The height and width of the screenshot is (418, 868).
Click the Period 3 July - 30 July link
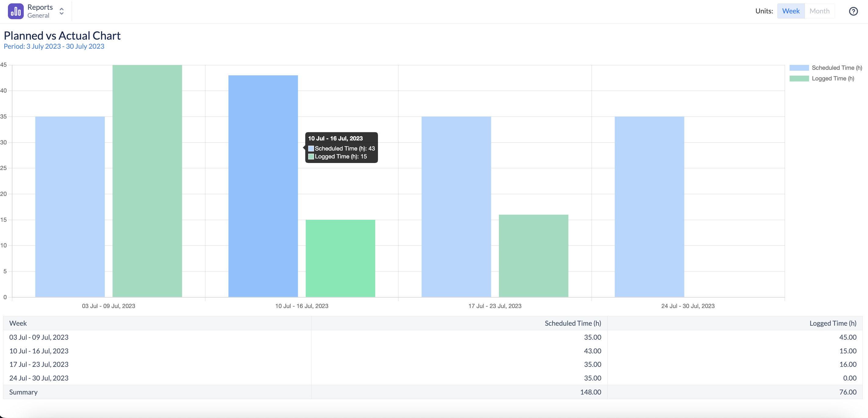click(x=54, y=46)
